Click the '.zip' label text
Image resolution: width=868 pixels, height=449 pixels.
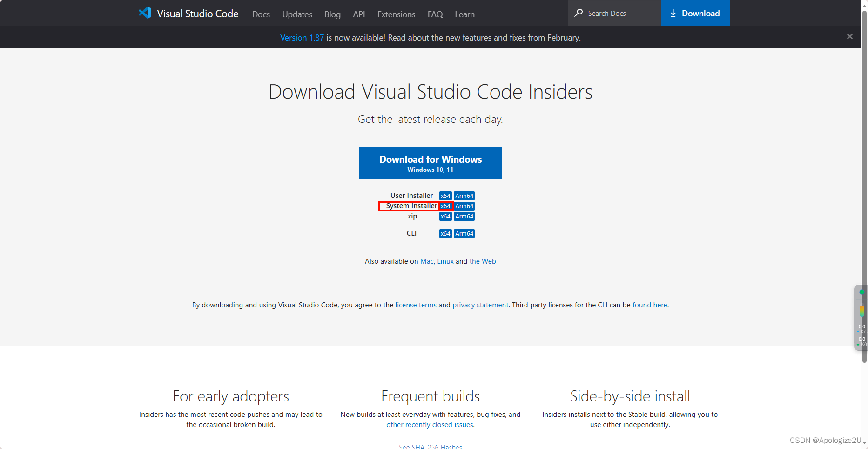click(x=411, y=216)
